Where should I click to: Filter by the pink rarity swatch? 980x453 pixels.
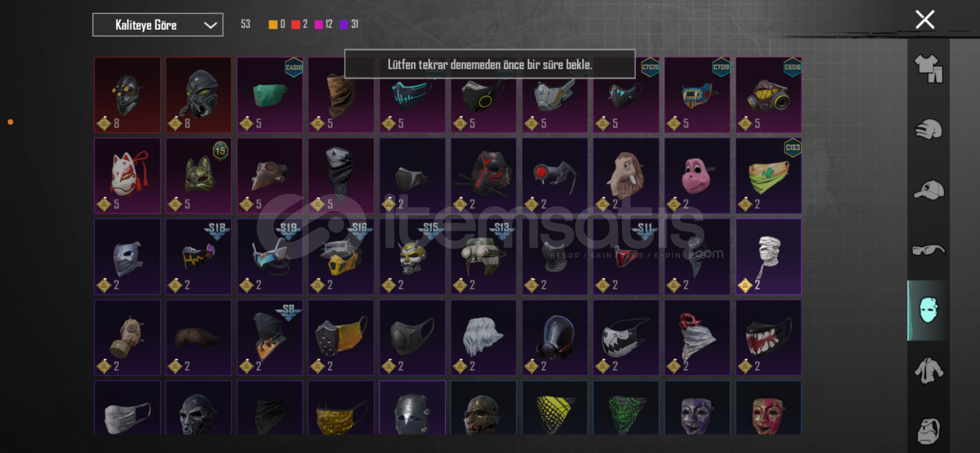[319, 25]
